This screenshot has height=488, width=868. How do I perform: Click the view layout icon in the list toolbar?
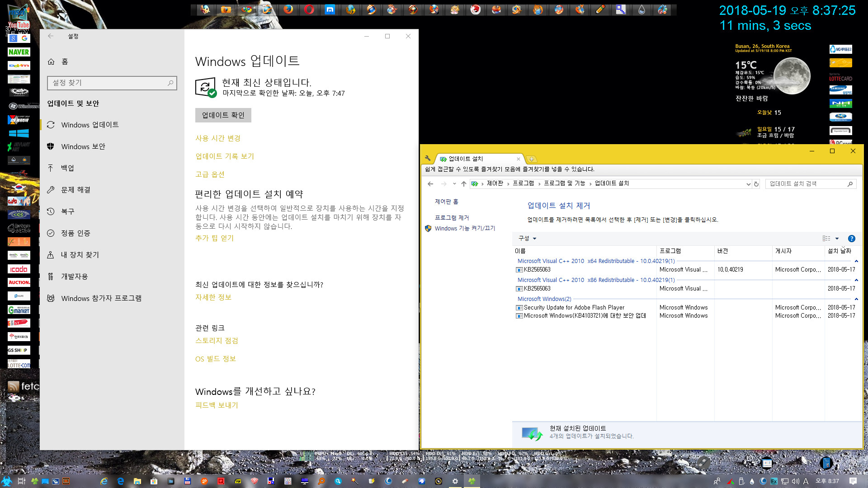coord(826,239)
